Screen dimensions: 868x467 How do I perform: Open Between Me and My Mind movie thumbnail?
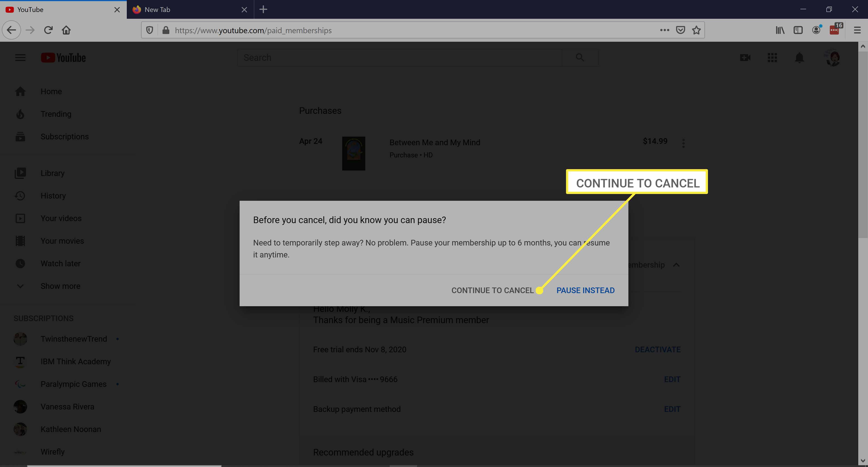coord(354,153)
